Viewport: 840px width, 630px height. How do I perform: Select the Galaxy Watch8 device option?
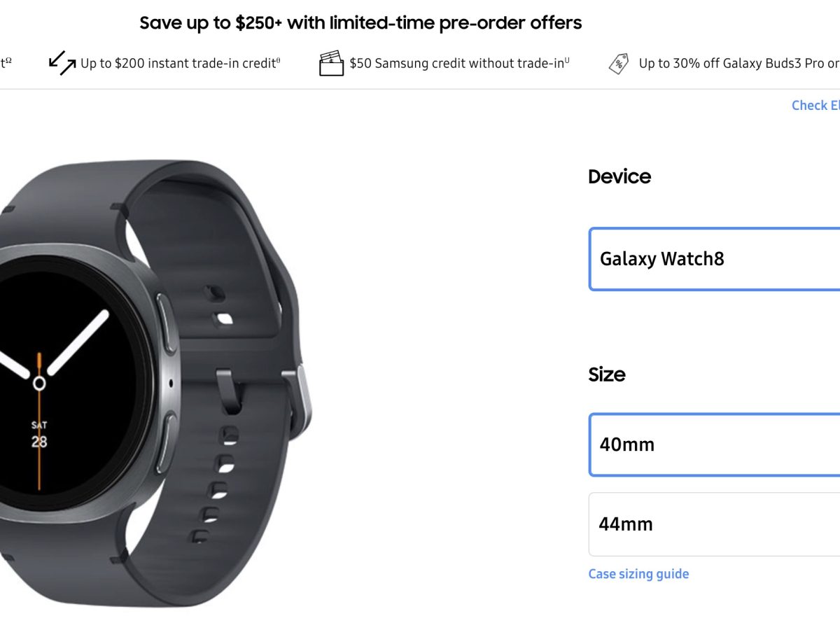pyautogui.click(x=714, y=259)
